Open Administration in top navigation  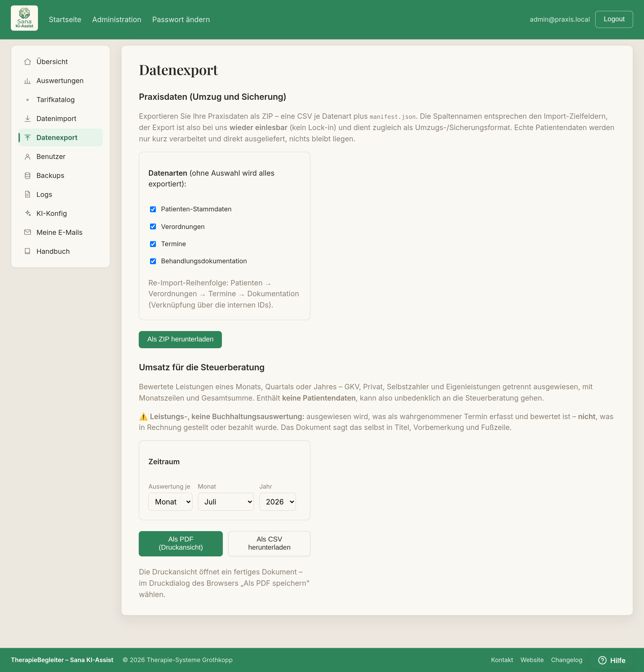click(117, 20)
